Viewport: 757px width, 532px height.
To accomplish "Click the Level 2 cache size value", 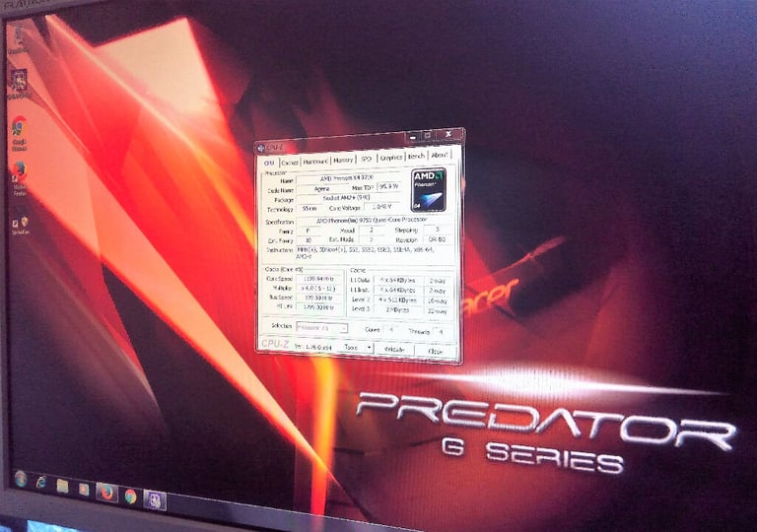I will [x=397, y=299].
